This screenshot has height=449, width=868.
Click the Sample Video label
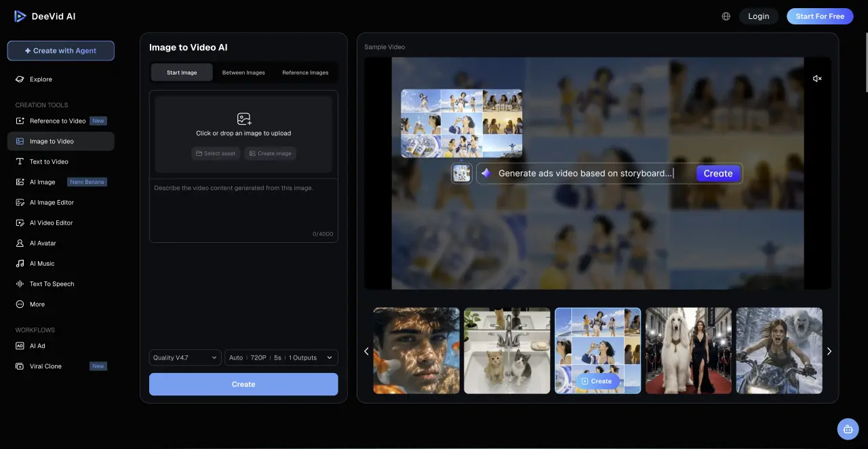[384, 47]
